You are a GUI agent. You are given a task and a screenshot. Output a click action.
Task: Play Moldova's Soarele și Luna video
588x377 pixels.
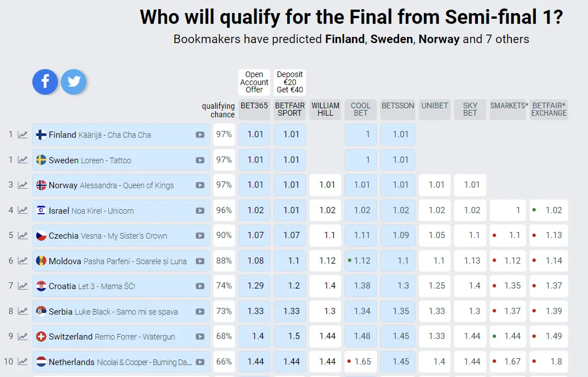pos(200,261)
